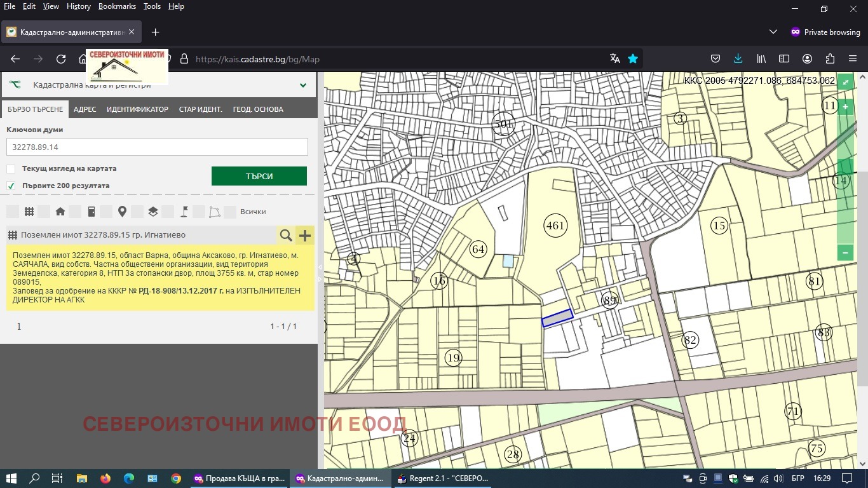Collapse the 'Кадастрална карта и регистри' chevron

(x=303, y=85)
